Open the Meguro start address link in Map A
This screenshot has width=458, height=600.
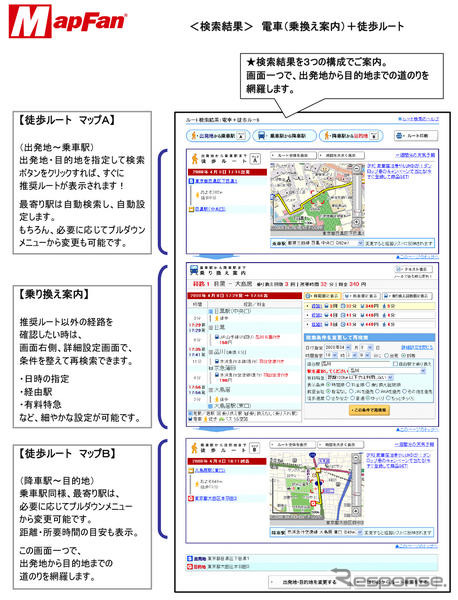[216, 181]
